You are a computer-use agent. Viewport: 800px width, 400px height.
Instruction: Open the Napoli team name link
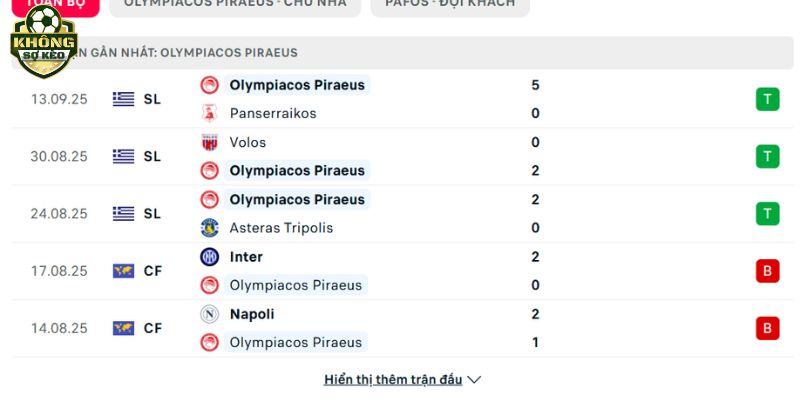pos(252,314)
